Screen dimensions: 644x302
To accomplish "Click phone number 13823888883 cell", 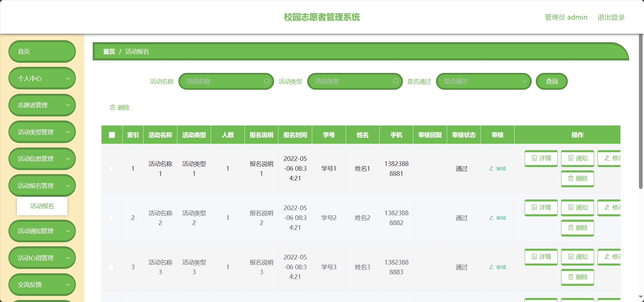I will click(396, 267).
